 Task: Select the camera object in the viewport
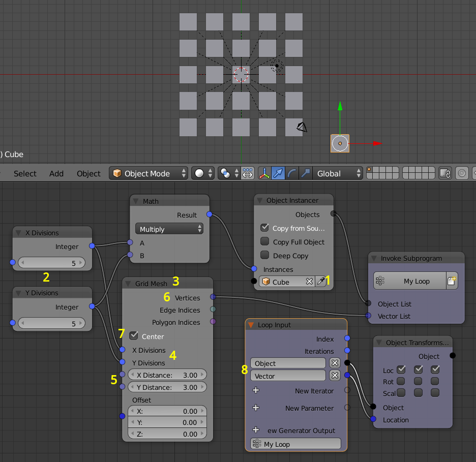pyautogui.click(x=302, y=127)
